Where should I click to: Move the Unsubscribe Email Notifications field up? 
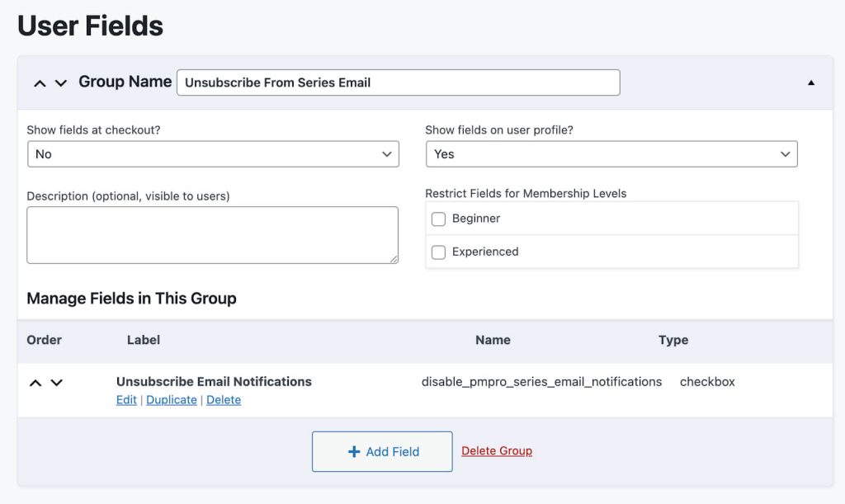tap(35, 382)
